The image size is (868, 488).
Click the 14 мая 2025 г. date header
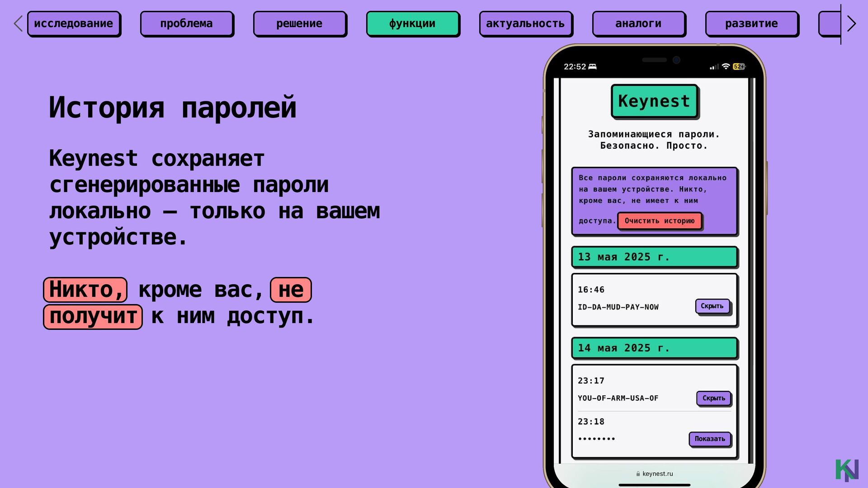tap(654, 348)
